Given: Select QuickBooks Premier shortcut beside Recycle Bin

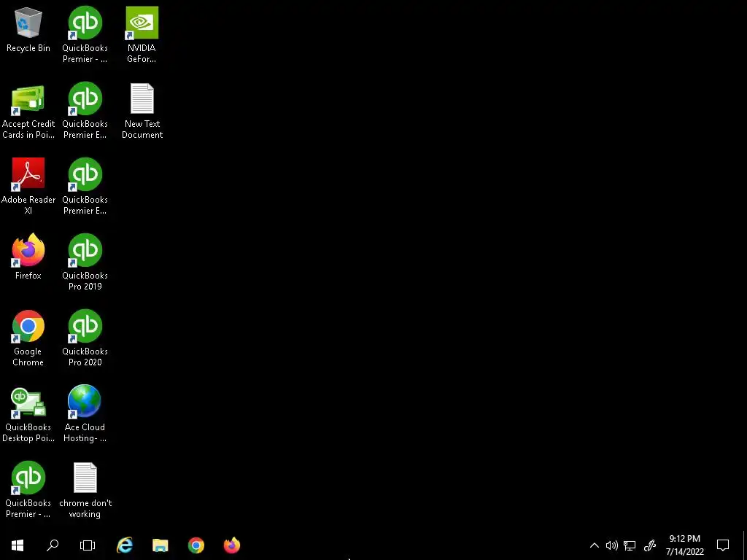Looking at the screenshot, I should (85, 35).
